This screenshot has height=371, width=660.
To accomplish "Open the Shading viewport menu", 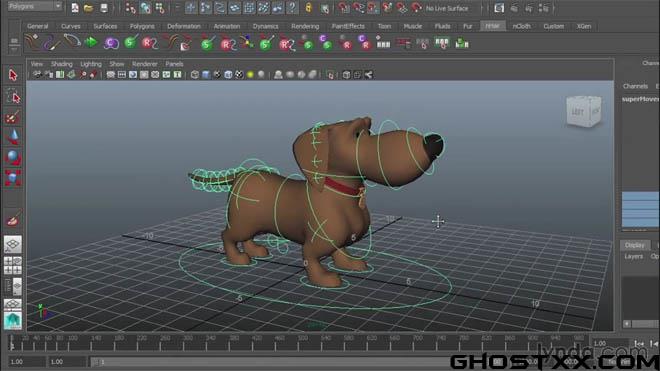I will coord(61,64).
